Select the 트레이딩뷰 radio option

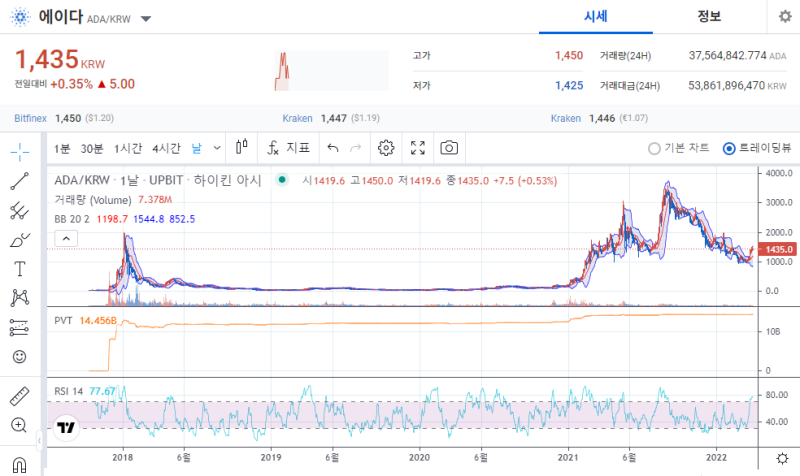(758, 148)
